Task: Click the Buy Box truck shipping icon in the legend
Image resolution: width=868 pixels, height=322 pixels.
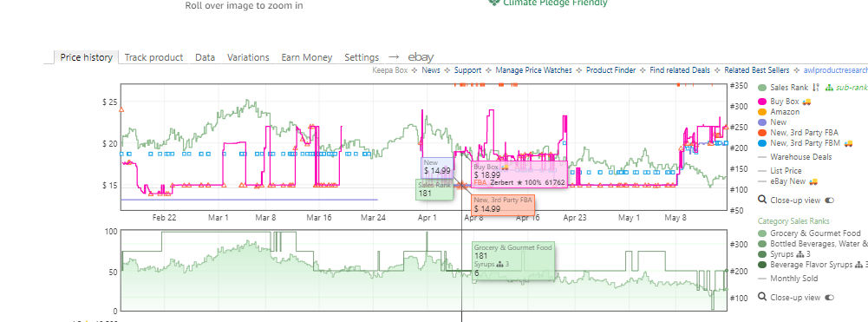Action: click(806, 102)
